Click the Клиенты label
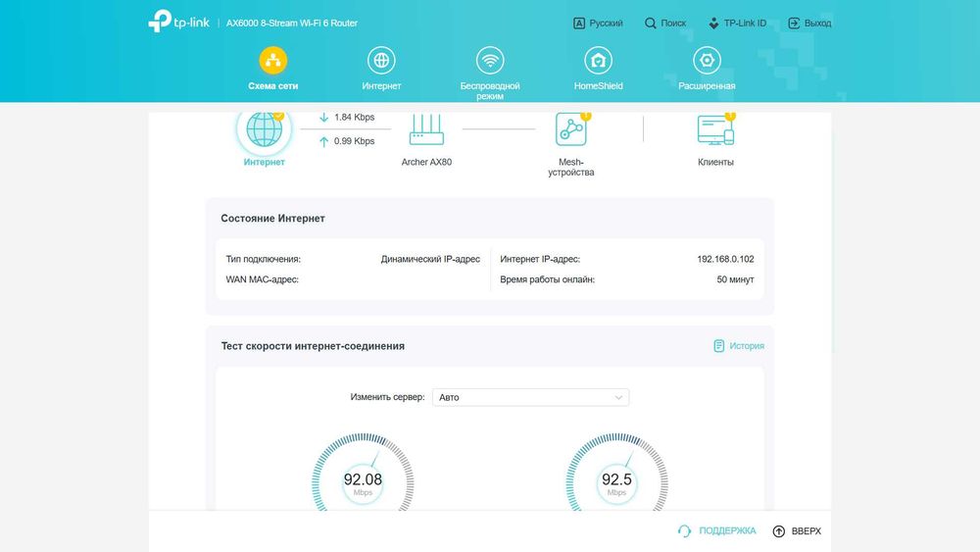The image size is (980, 552). pyautogui.click(x=715, y=162)
